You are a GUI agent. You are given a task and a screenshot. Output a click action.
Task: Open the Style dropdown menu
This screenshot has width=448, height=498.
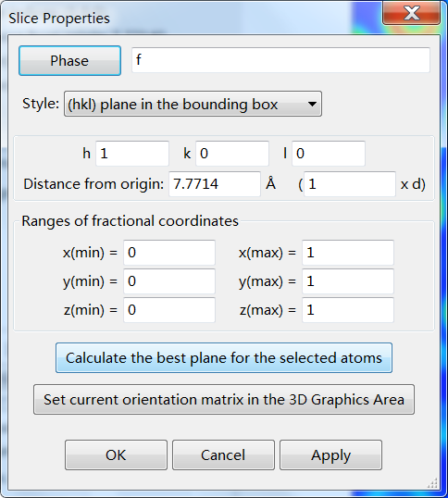point(193,104)
